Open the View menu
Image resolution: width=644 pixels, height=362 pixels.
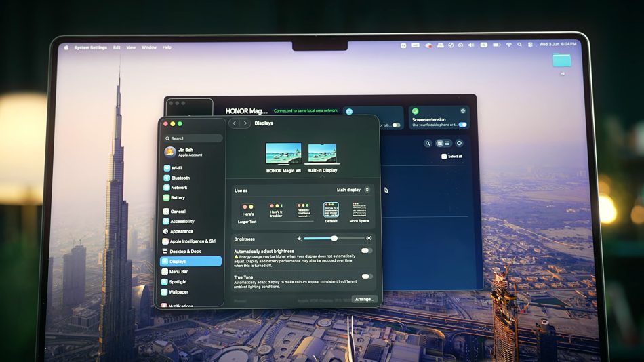click(131, 47)
